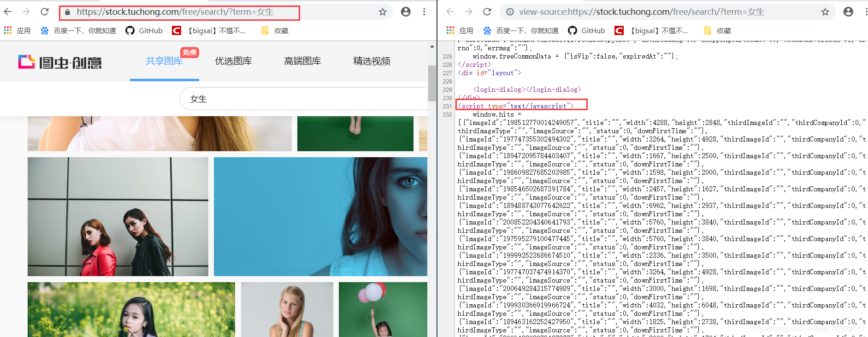This screenshot has width=868, height=337.
Task: Open the 【bigsai】 bookmark in the view-source window
Action: click(651, 30)
